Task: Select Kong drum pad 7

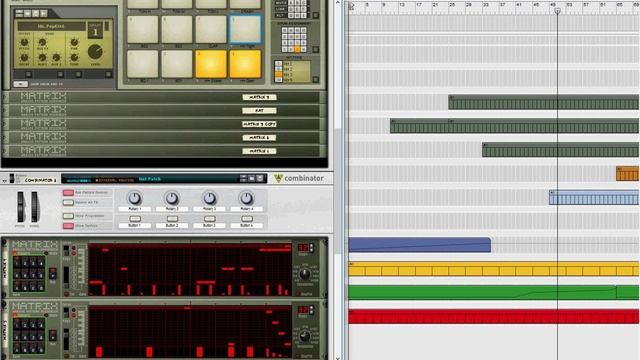Action: 211,29
